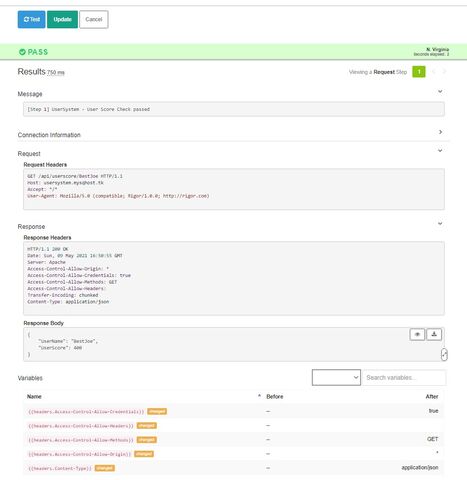Image resolution: width=467 pixels, height=480 pixels.
Task: Cancel editing the check
Action: pyautogui.click(x=94, y=19)
